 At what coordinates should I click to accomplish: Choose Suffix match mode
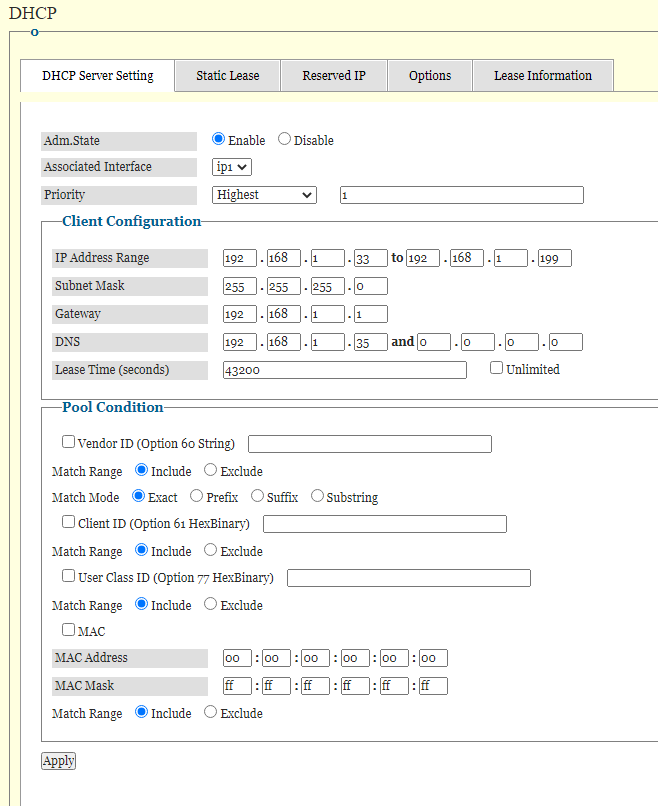point(257,496)
